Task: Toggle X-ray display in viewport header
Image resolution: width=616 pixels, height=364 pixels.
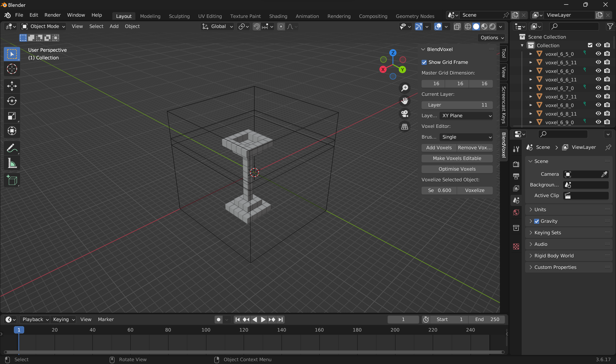Action: pos(457,26)
